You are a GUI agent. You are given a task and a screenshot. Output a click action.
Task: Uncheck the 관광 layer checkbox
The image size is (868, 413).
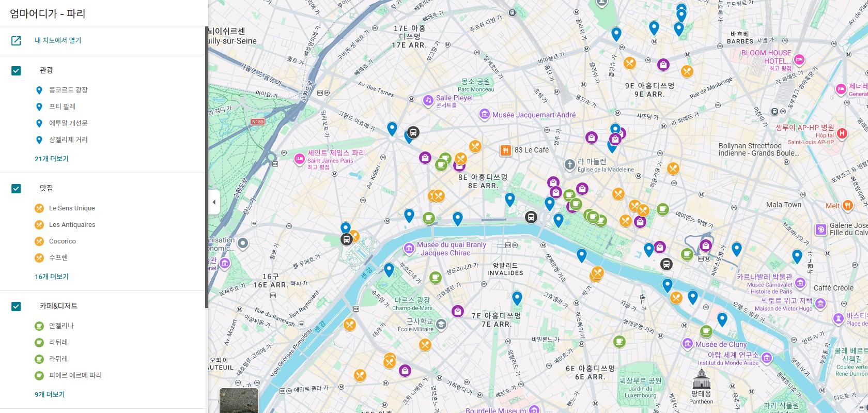click(x=16, y=71)
